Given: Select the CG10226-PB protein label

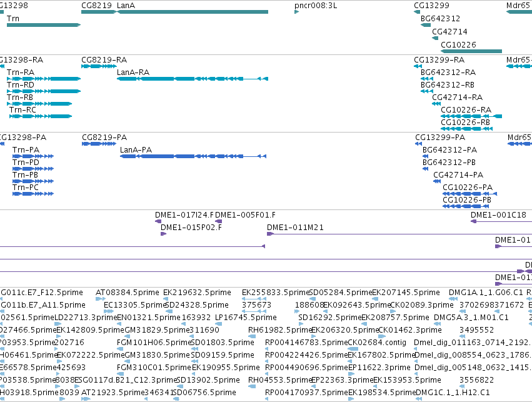Looking at the screenshot, I should point(467,200).
